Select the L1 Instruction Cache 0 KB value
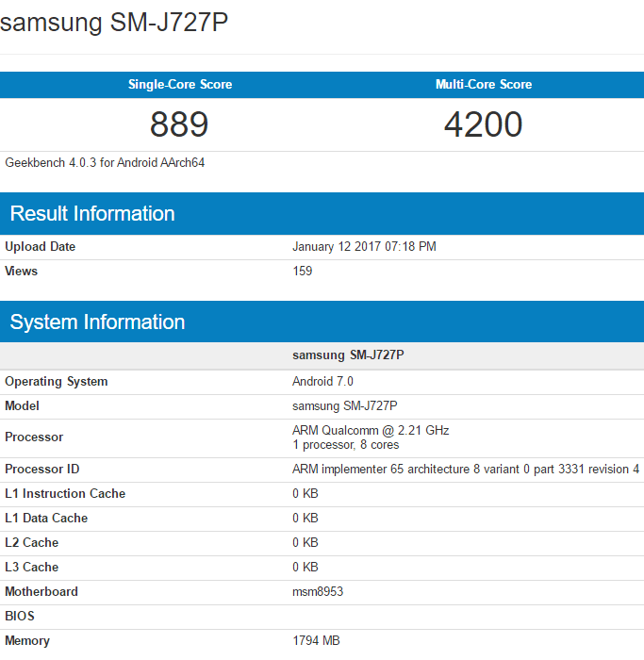Screen dimensions: 644x660 [305, 493]
